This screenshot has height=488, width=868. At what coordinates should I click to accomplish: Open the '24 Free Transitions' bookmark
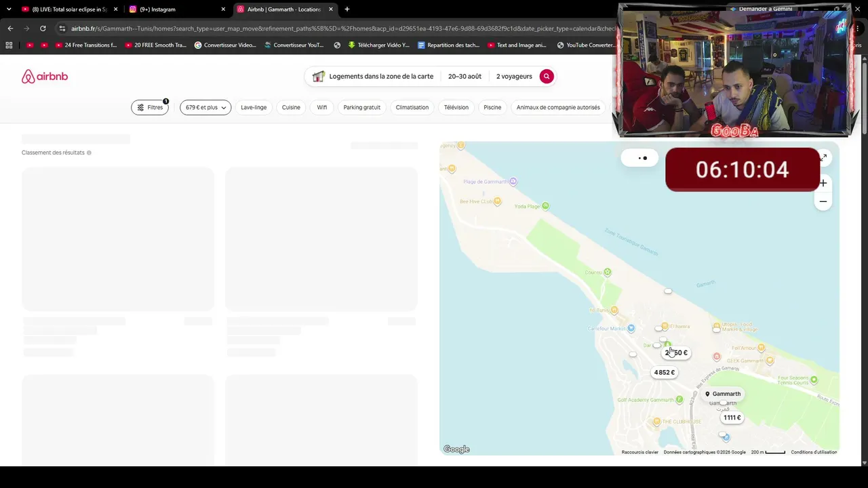85,45
